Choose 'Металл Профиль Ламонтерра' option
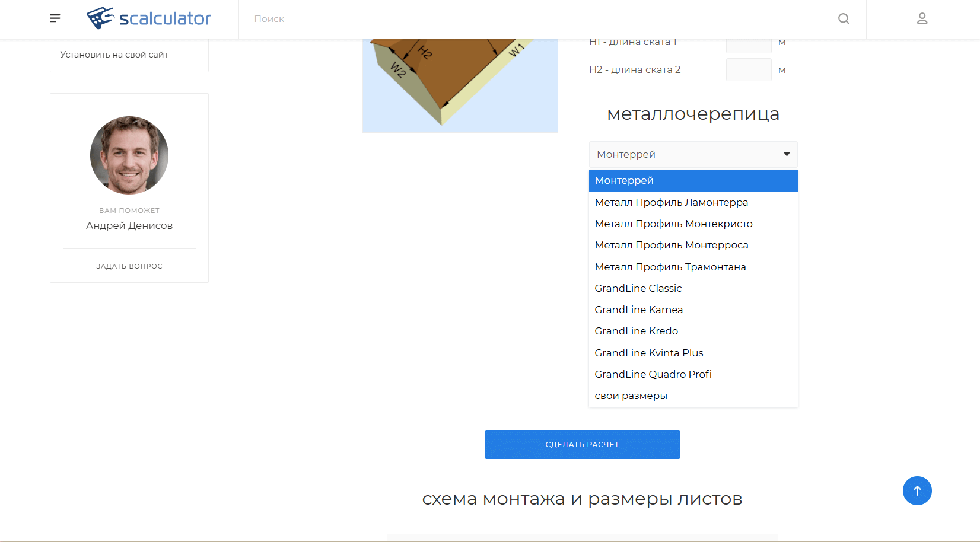The image size is (980, 542). pos(671,202)
